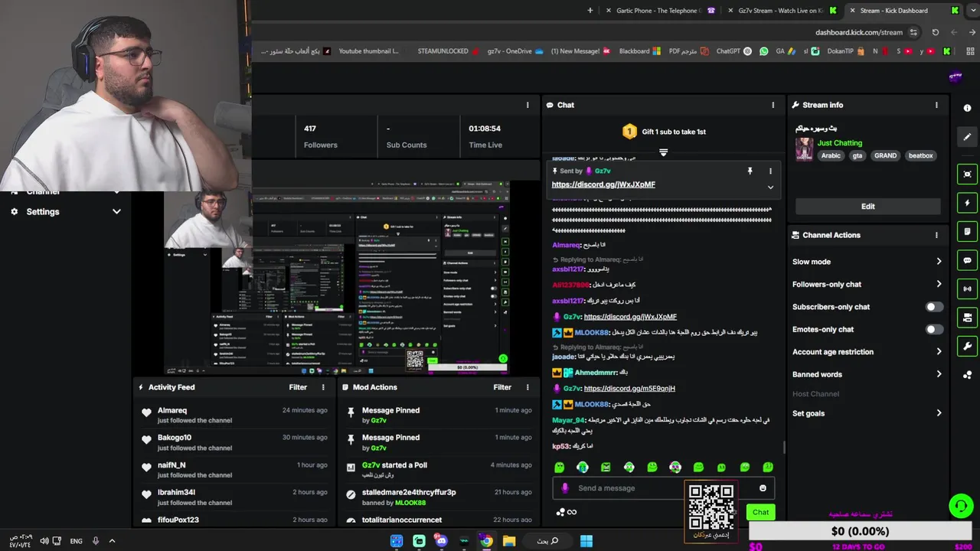Open the Stream info three-dot menu
This screenshot has width=980, height=551.
click(936, 105)
